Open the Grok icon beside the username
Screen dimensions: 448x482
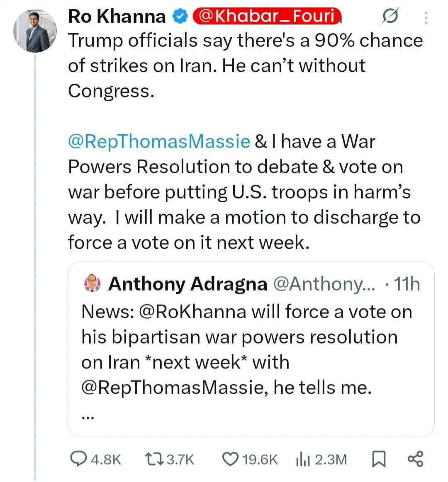click(390, 17)
